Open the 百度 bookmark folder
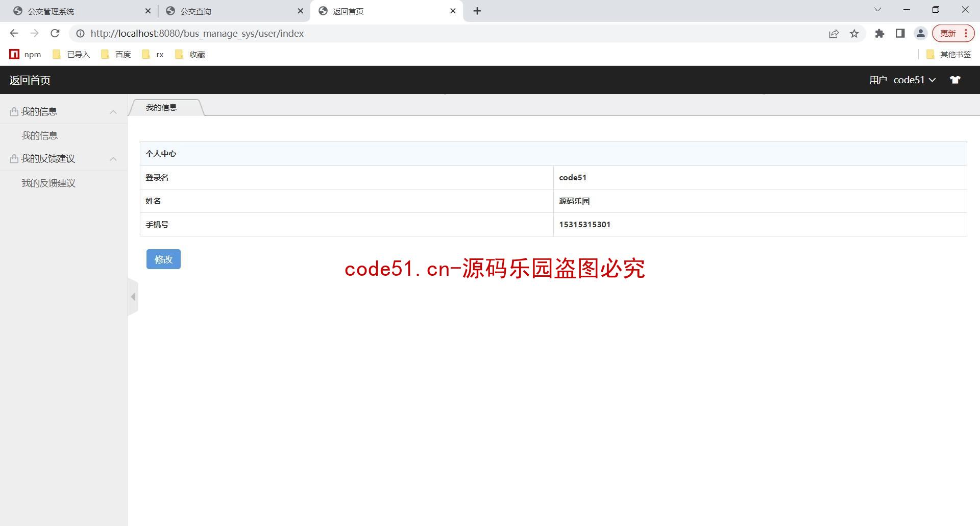 (x=116, y=54)
